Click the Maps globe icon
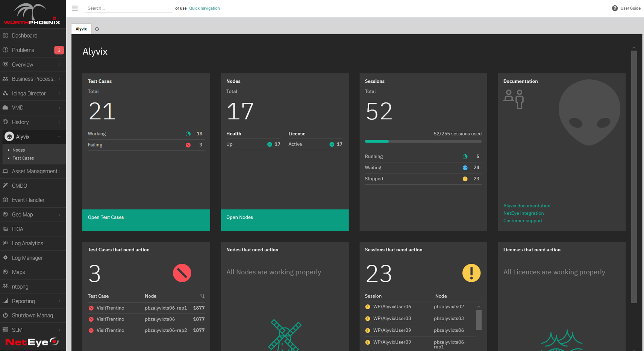This screenshot has width=644, height=351. click(x=5, y=272)
